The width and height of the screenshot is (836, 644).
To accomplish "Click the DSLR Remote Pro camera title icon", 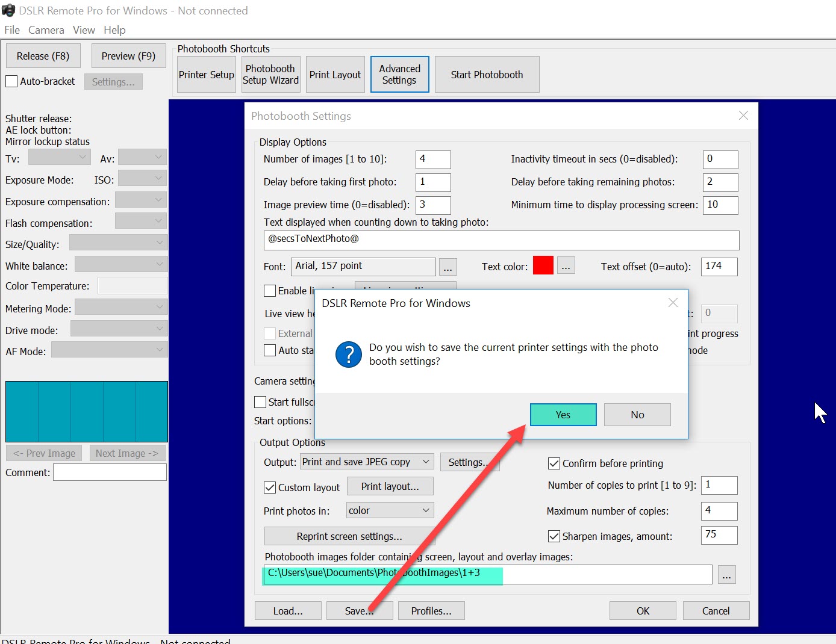I will [8, 10].
